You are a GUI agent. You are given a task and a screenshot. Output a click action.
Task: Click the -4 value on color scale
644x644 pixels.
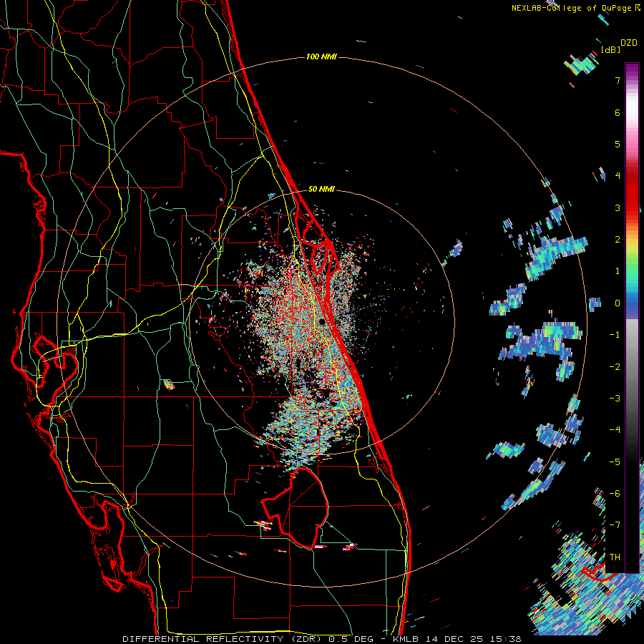point(615,430)
